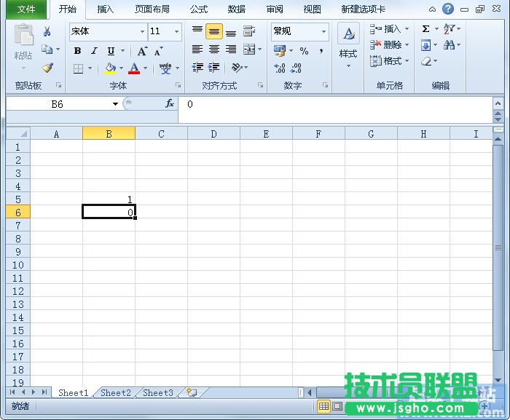Click the Insert Worksheet tab icon
Screen dimensions: 510x420
coord(192,392)
